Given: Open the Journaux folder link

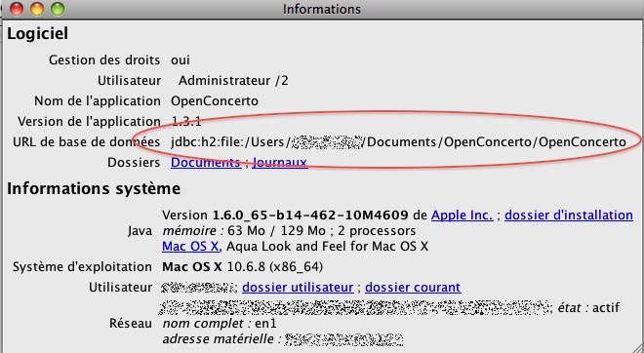Looking at the screenshot, I should [x=280, y=163].
